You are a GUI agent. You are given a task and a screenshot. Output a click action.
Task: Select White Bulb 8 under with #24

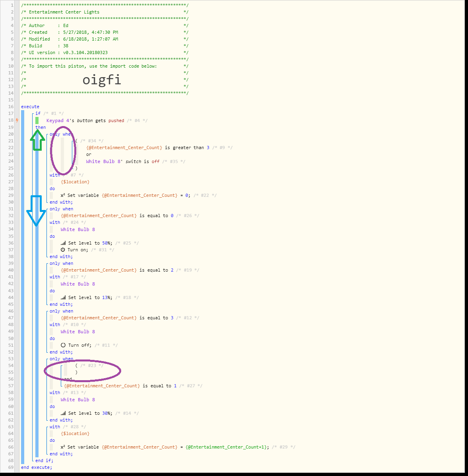click(x=77, y=229)
